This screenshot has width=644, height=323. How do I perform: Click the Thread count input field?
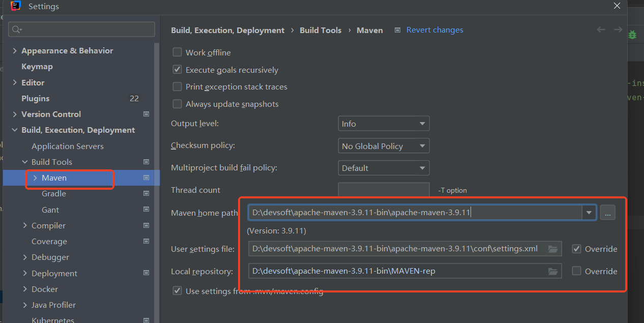[384, 190]
